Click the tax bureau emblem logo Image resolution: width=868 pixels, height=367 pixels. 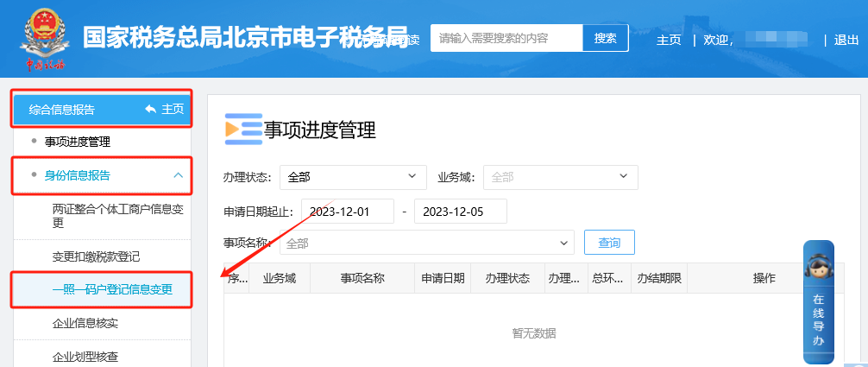pos(46,39)
